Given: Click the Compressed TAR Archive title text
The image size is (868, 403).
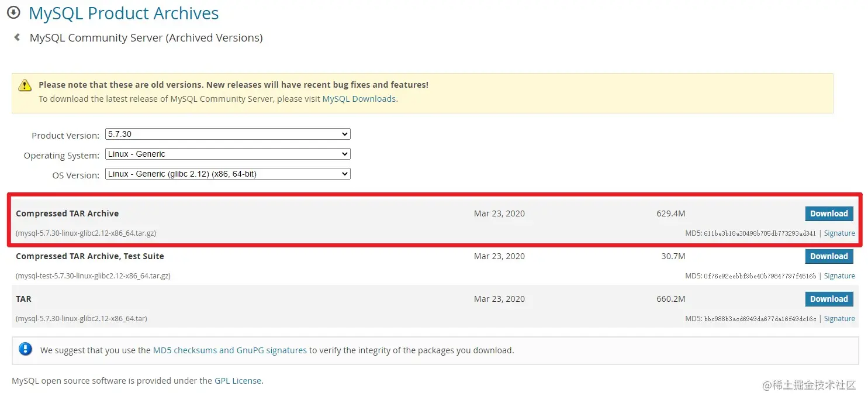Looking at the screenshot, I should (x=67, y=213).
